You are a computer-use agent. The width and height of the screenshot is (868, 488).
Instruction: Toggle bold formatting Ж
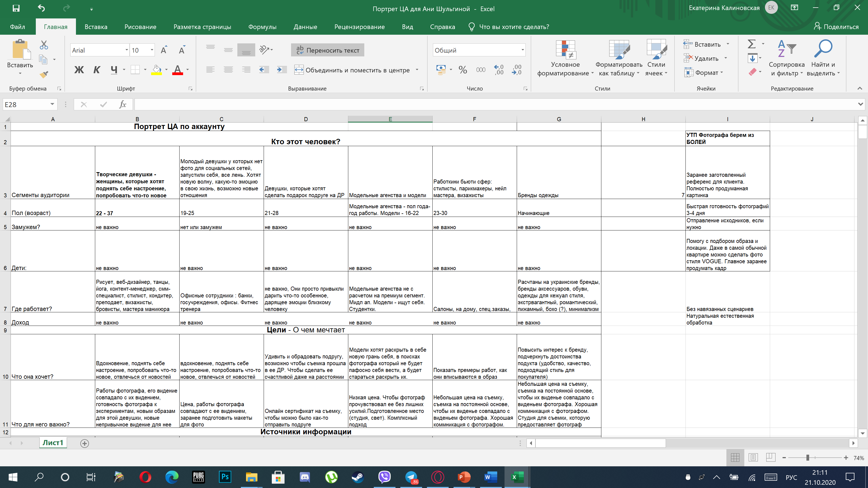click(79, 70)
